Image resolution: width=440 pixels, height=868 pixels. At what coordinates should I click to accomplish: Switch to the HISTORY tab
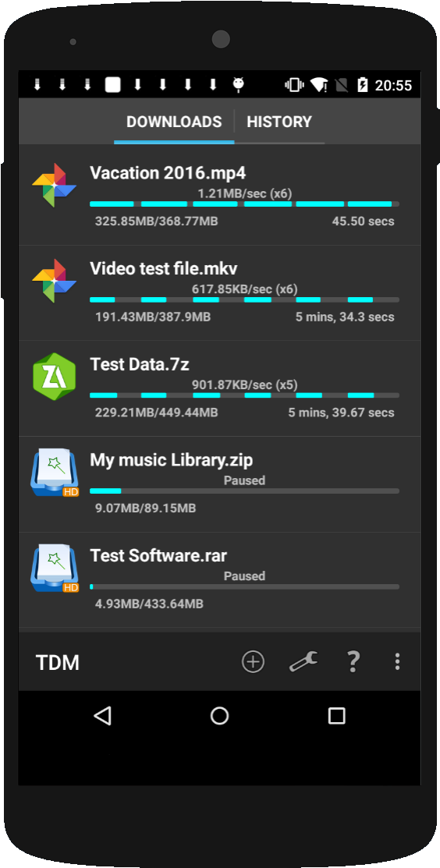(x=279, y=122)
